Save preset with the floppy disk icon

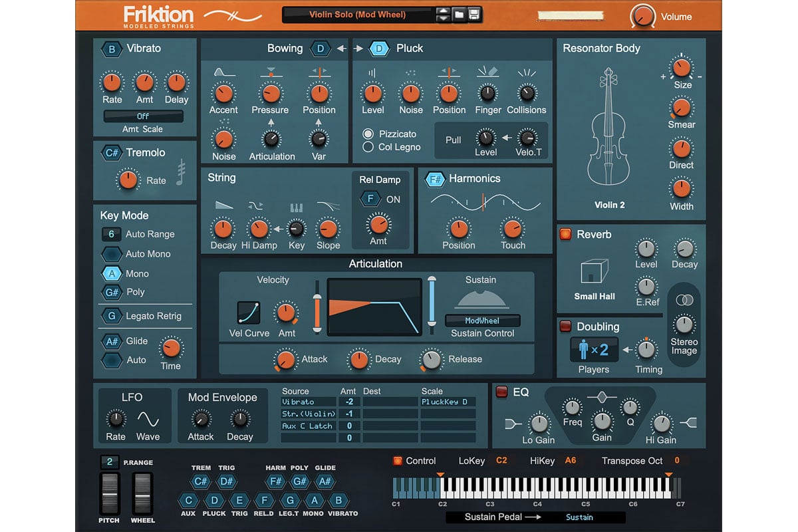pos(474,14)
